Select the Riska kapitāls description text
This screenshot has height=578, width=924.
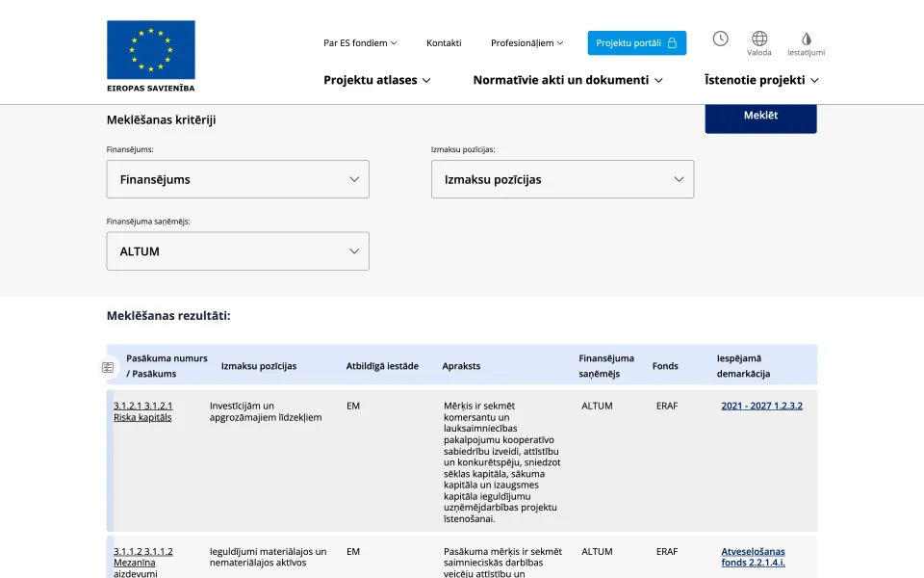[x=502, y=462]
